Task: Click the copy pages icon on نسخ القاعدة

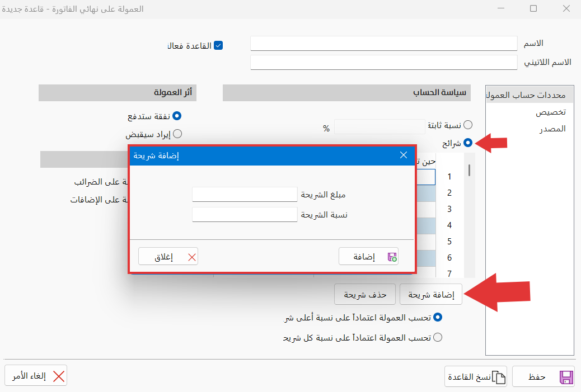Action: point(499,377)
